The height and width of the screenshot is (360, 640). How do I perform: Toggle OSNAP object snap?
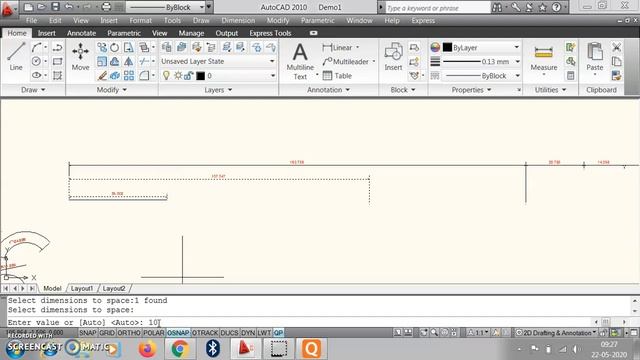pos(178,333)
